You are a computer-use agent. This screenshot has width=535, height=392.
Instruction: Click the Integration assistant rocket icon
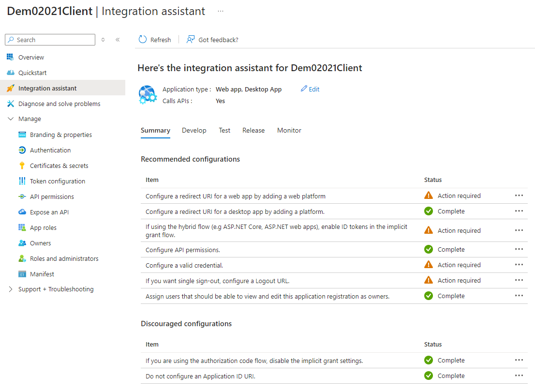point(11,88)
